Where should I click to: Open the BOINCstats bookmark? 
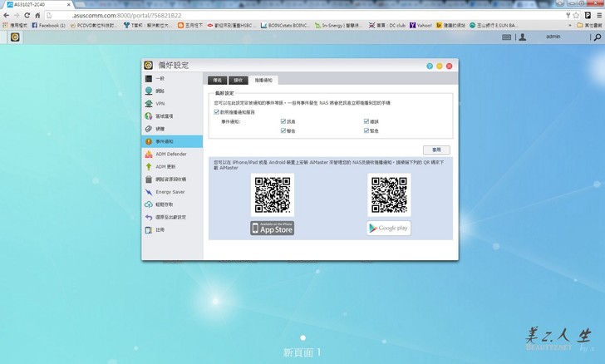285,26
